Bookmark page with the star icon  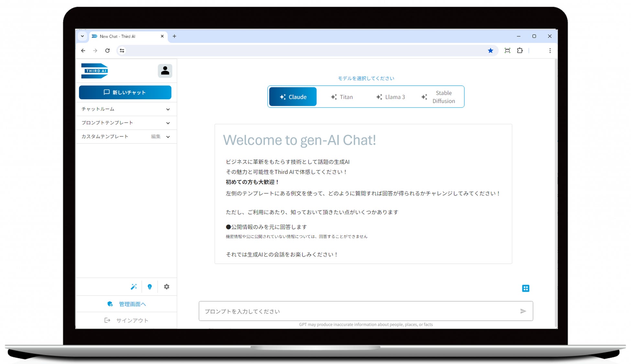(x=491, y=50)
